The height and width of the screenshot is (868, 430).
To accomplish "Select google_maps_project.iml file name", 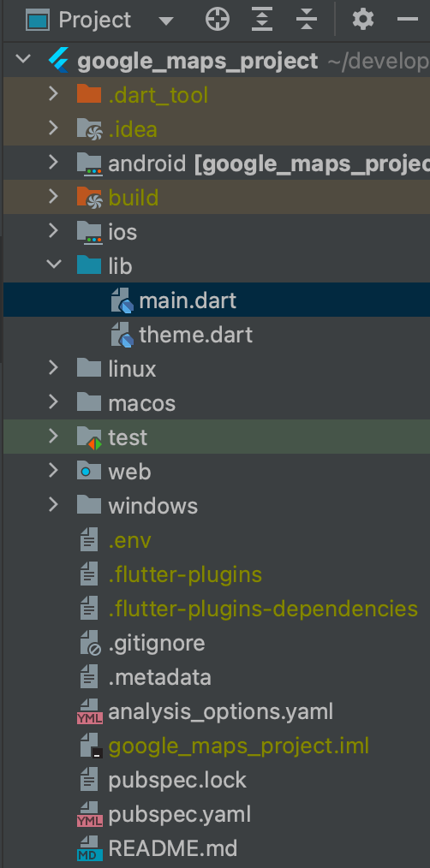I will click(238, 746).
